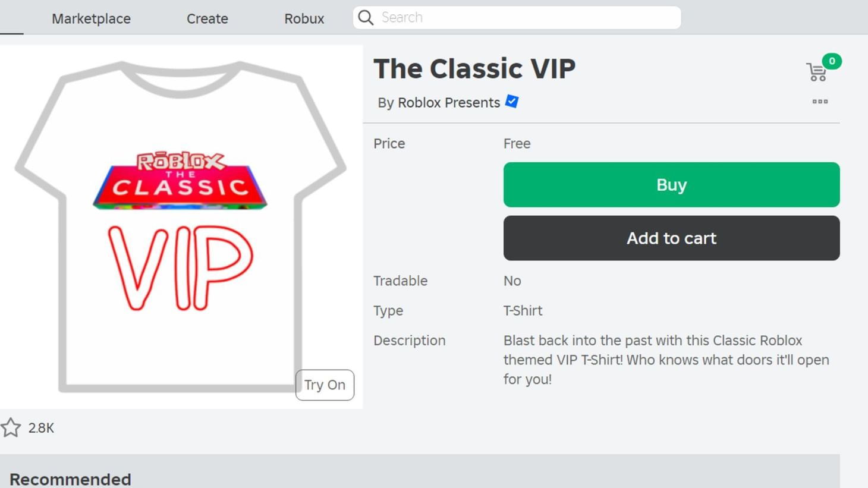Open the Create section
Viewport: 868px width, 488px height.
[207, 18]
